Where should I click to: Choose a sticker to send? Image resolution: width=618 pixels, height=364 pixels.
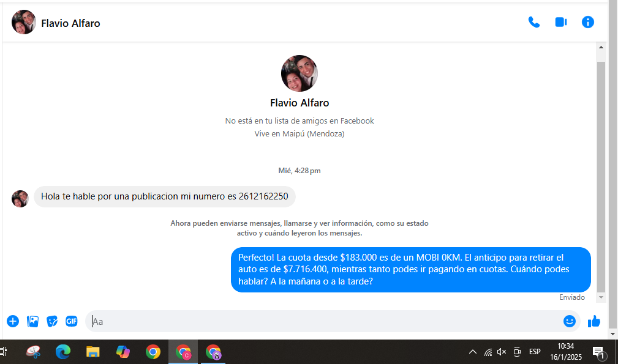click(52, 322)
